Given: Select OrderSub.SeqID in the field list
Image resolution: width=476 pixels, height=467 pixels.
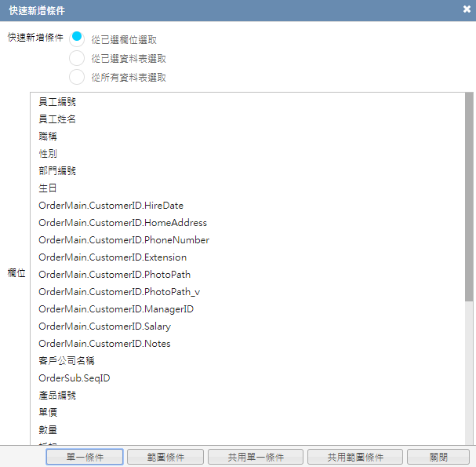Looking at the screenshot, I should (x=74, y=378).
